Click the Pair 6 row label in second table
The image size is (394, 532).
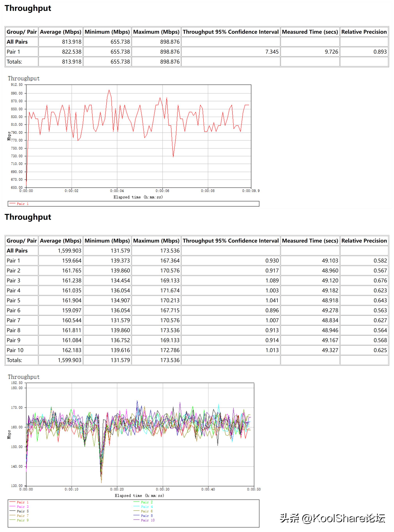click(x=13, y=310)
